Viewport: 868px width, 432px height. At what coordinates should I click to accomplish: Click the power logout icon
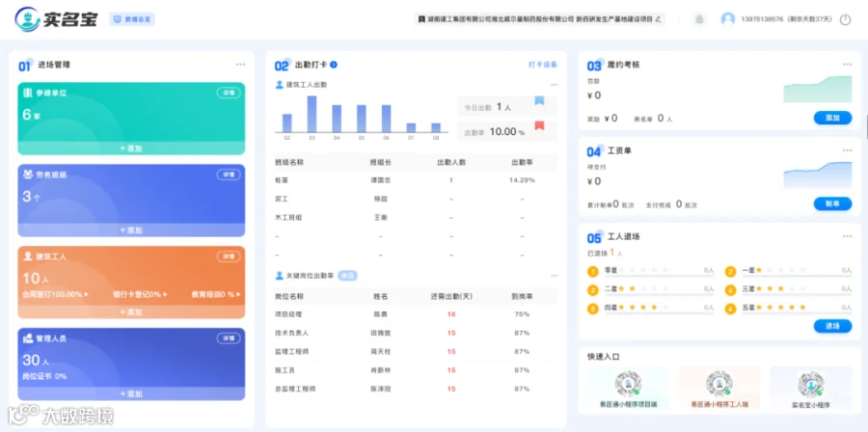[x=845, y=19]
